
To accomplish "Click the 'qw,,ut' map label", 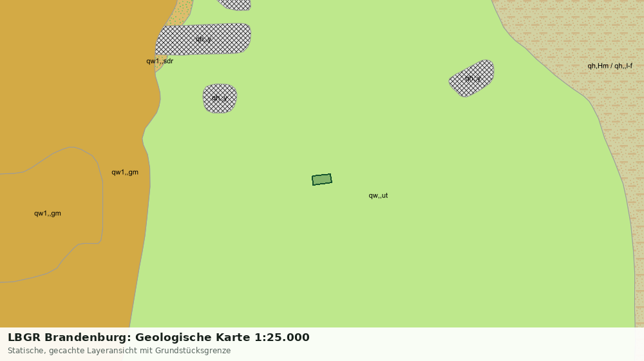I will pos(378,196).
